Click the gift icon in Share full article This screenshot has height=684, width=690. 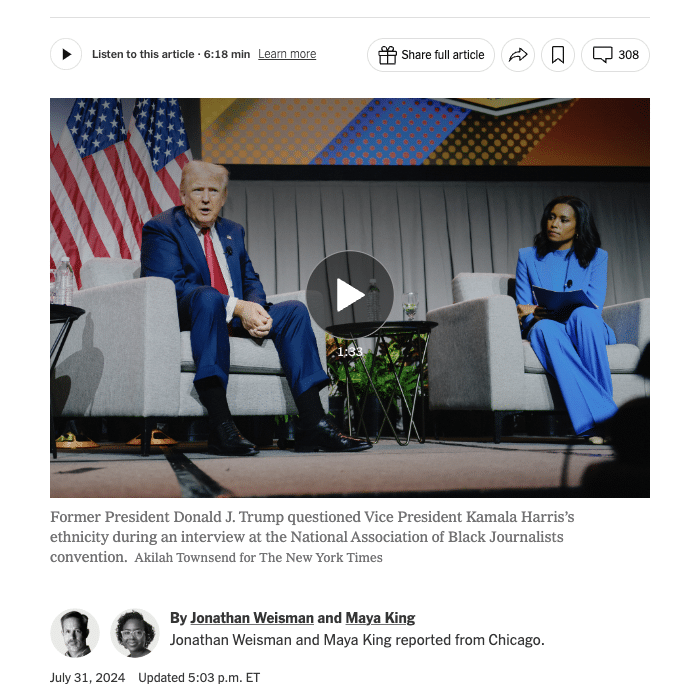(x=387, y=55)
